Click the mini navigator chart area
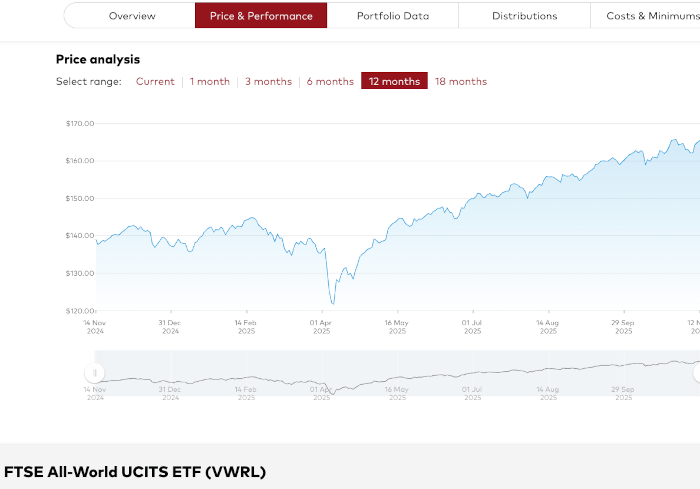 point(397,373)
